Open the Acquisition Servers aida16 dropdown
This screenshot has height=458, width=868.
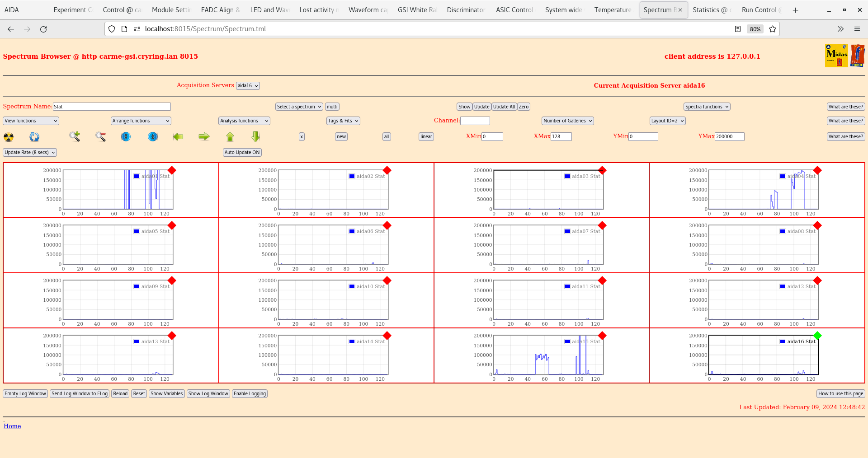248,86
